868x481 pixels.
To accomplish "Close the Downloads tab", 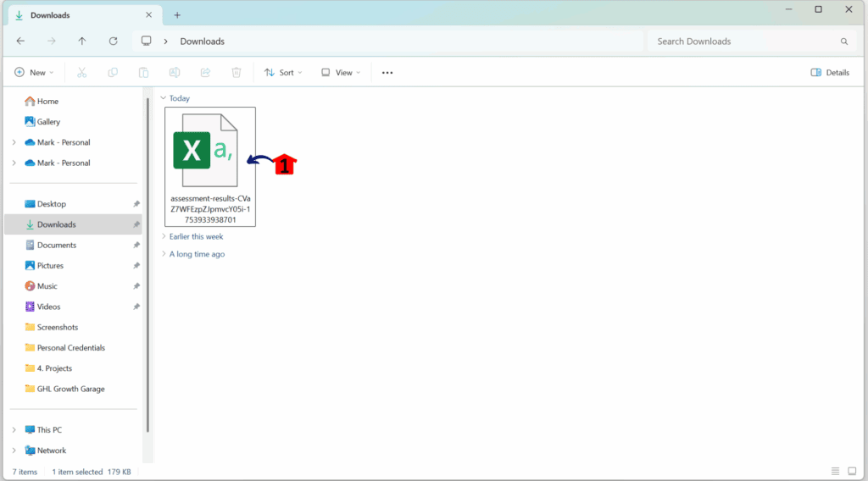I will (x=148, y=15).
